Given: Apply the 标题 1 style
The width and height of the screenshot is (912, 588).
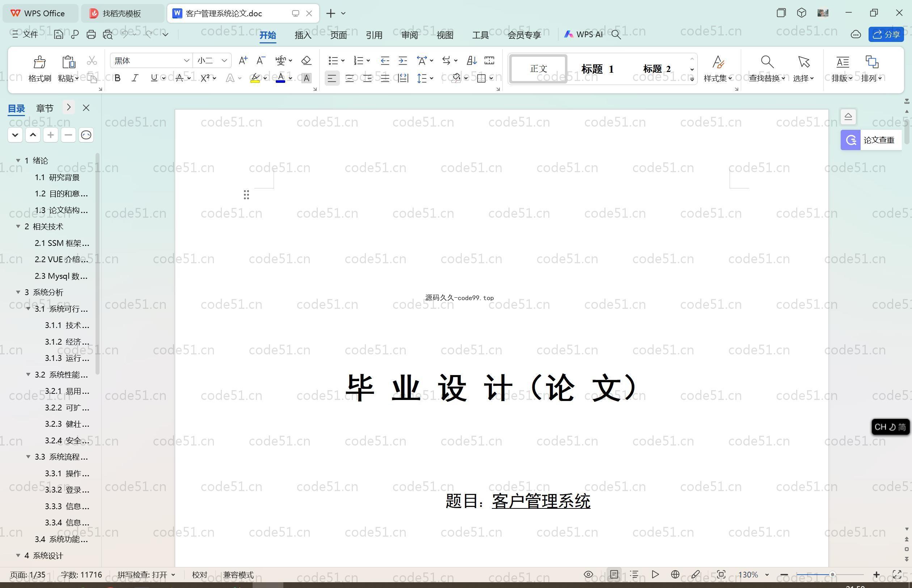Looking at the screenshot, I should tap(597, 69).
